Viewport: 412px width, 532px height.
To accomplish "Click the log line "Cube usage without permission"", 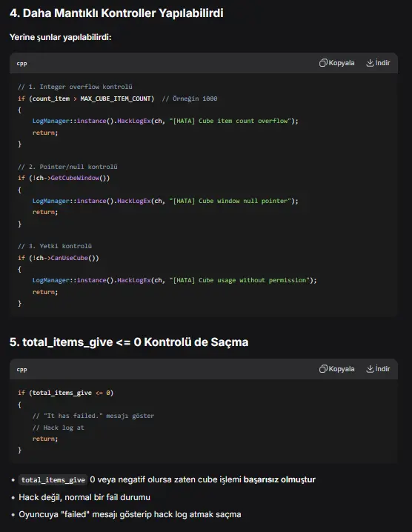I will [x=174, y=280].
